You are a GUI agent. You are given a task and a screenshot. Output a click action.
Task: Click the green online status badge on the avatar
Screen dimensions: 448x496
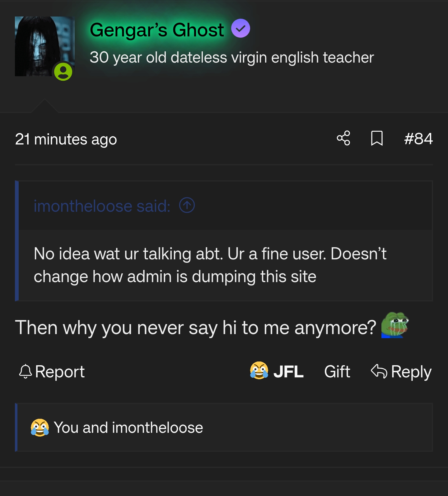(63, 72)
